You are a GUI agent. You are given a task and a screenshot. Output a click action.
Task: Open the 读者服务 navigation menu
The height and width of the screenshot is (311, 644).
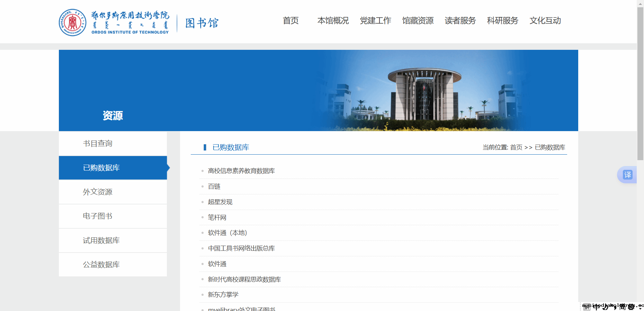click(x=460, y=21)
